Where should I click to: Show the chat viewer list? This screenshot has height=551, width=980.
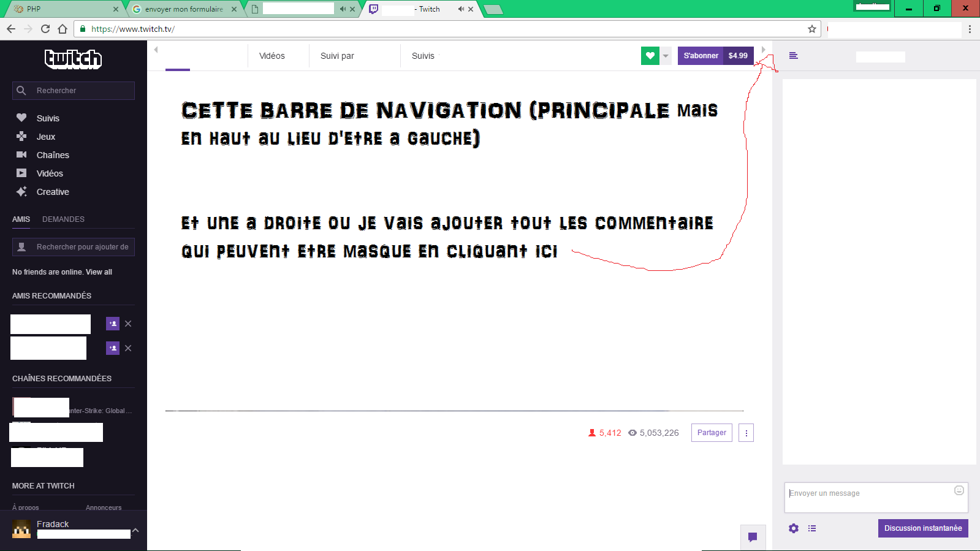point(812,528)
